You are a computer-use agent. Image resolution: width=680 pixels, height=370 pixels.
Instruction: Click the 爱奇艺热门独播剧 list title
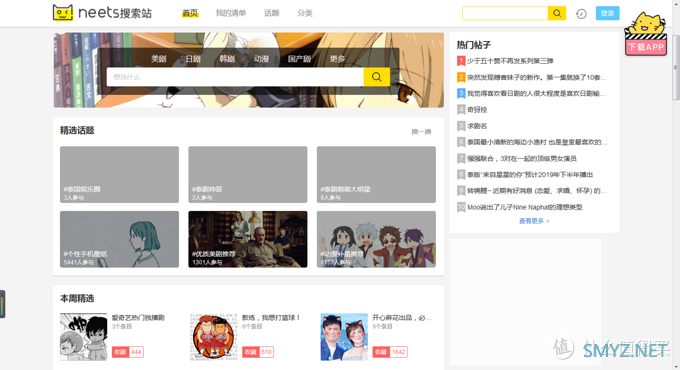point(138,318)
